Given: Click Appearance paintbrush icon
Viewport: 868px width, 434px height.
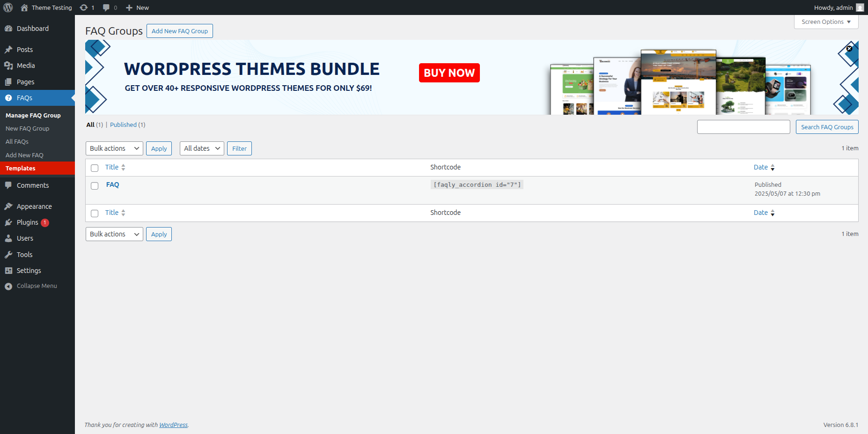Looking at the screenshot, I should pyautogui.click(x=8, y=206).
